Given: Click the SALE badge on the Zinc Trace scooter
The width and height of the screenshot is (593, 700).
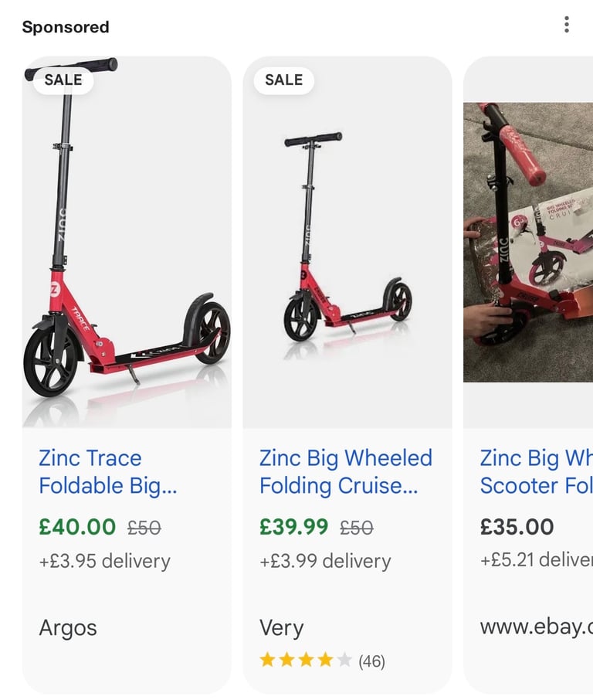Looking at the screenshot, I should click(x=64, y=80).
